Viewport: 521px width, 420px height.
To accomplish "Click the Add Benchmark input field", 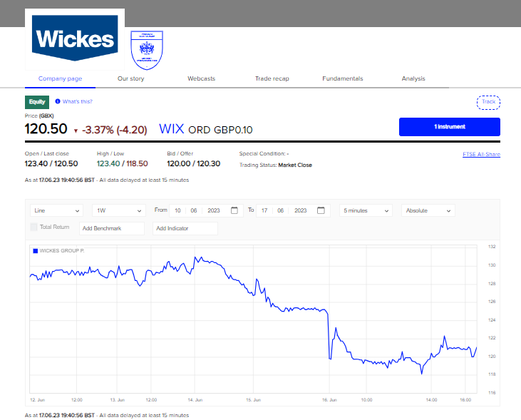I will point(112,228).
